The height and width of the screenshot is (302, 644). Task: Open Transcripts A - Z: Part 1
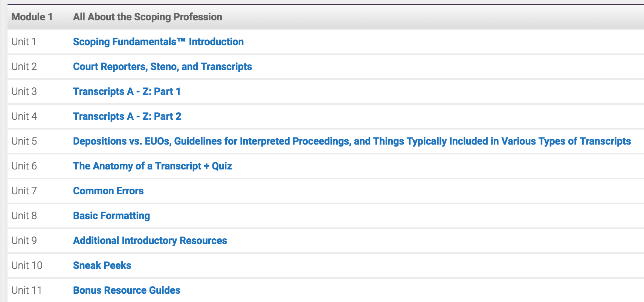coord(127,92)
